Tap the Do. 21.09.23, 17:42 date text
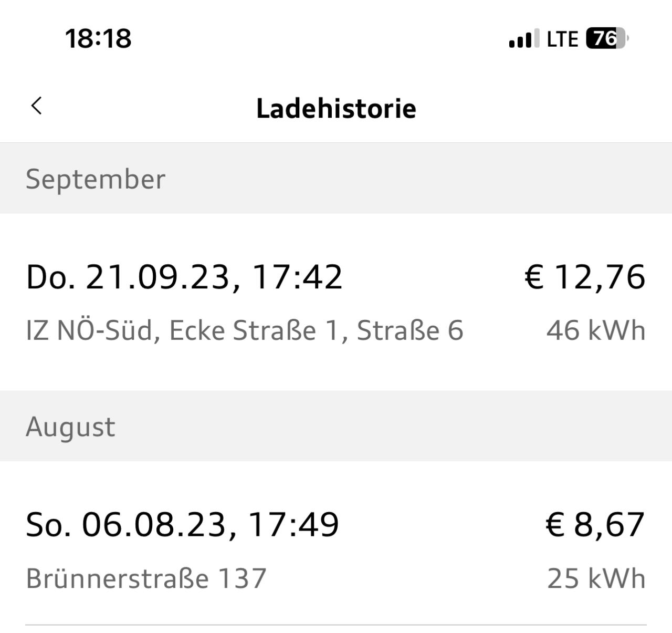Image resolution: width=672 pixels, height=633 pixels. coord(184,277)
